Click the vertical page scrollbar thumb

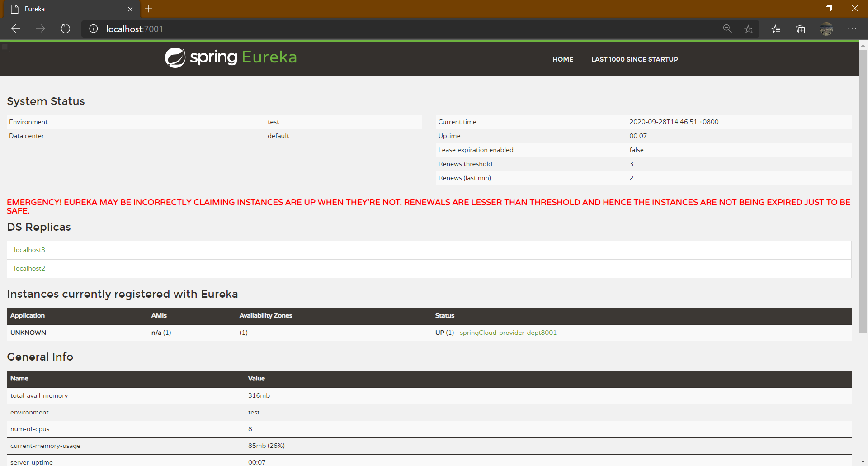pyautogui.click(x=863, y=191)
